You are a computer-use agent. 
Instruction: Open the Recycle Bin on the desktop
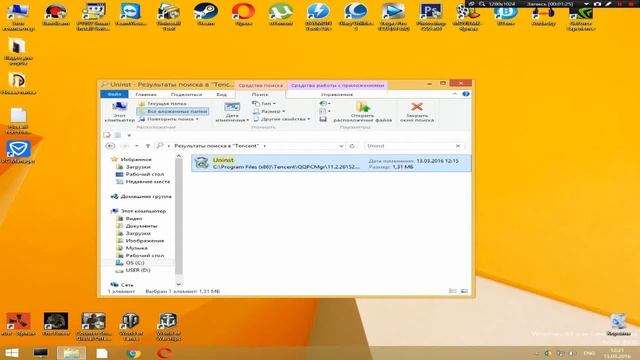pyautogui.click(x=618, y=325)
